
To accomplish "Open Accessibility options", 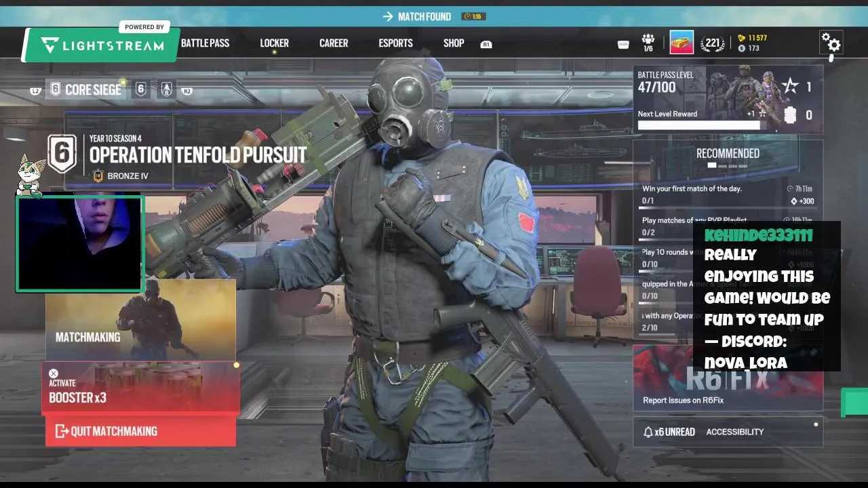I will point(735,432).
